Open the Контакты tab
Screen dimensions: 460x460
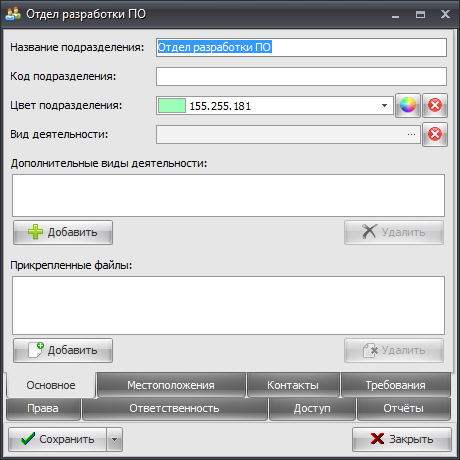tap(293, 385)
